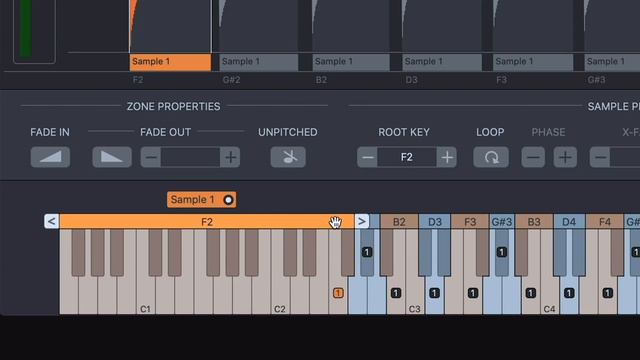Click the F2 waveform thumbnail
The width and height of the screenshot is (640, 360).
tap(170, 26)
